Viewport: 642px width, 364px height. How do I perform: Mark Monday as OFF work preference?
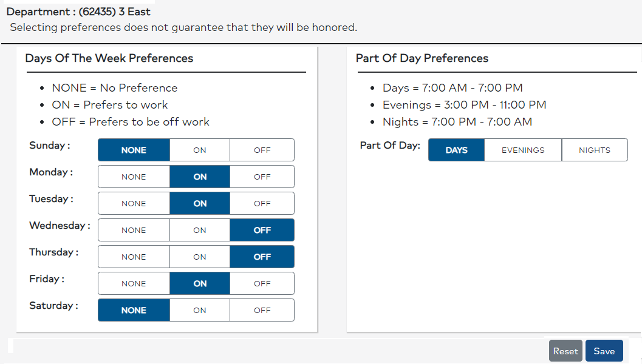click(x=262, y=177)
